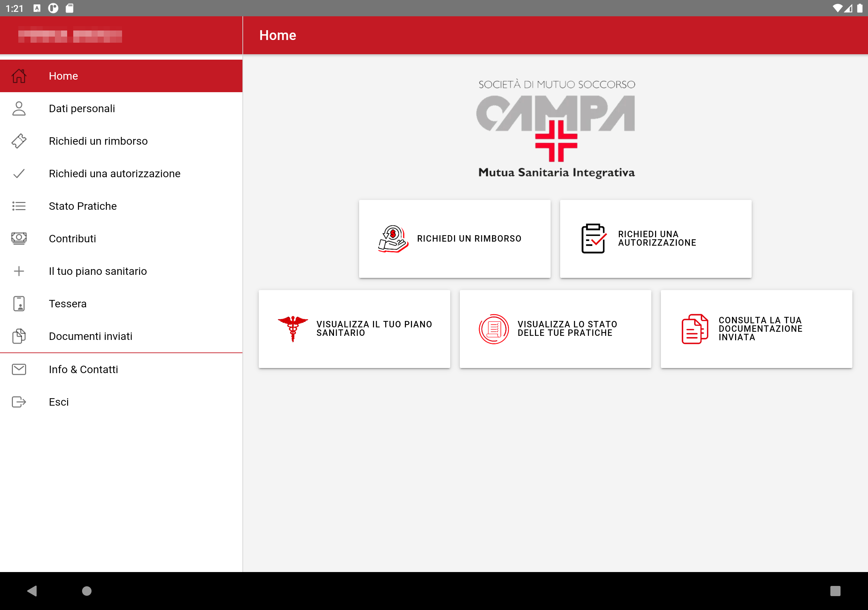The image size is (868, 610).
Task: Open Documenti inviati in the sidebar
Action: coord(90,336)
